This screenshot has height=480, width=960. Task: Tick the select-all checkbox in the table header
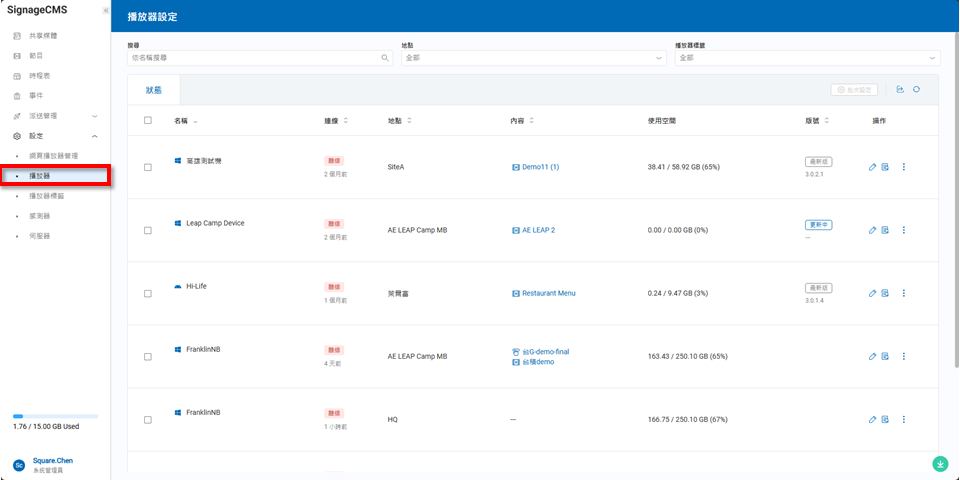(148, 120)
